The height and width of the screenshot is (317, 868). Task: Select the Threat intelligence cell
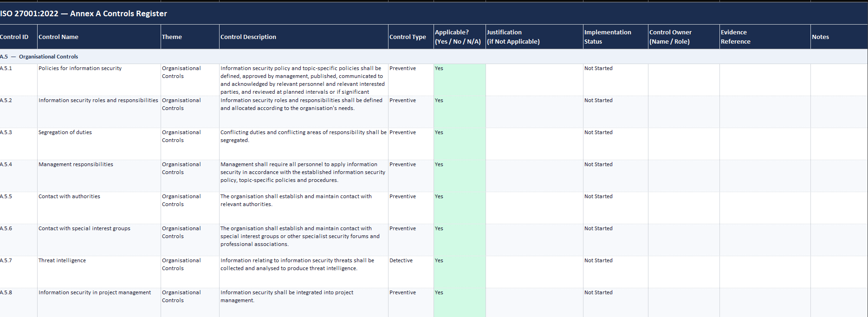(99, 272)
